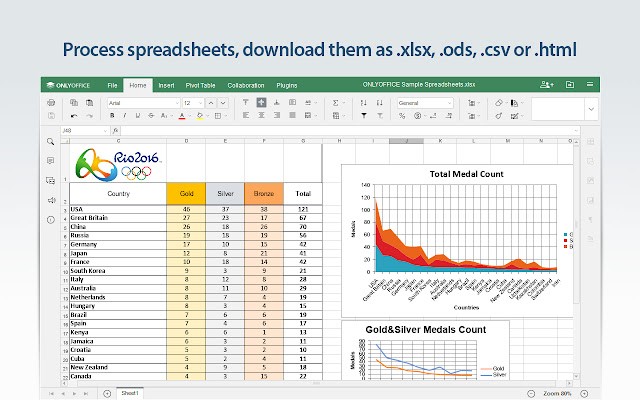Toggle Italic formatting

click(125, 116)
